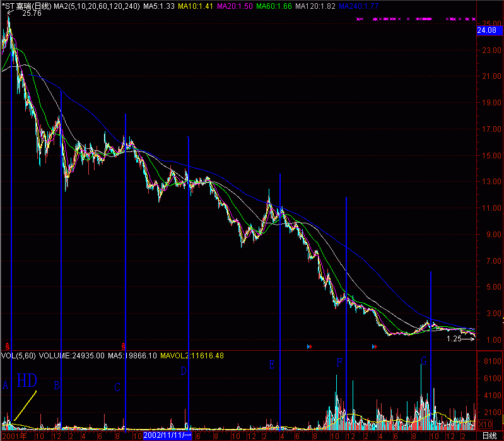Click the first red $ marker icon
This screenshot has height=441, width=504.
point(7,346)
